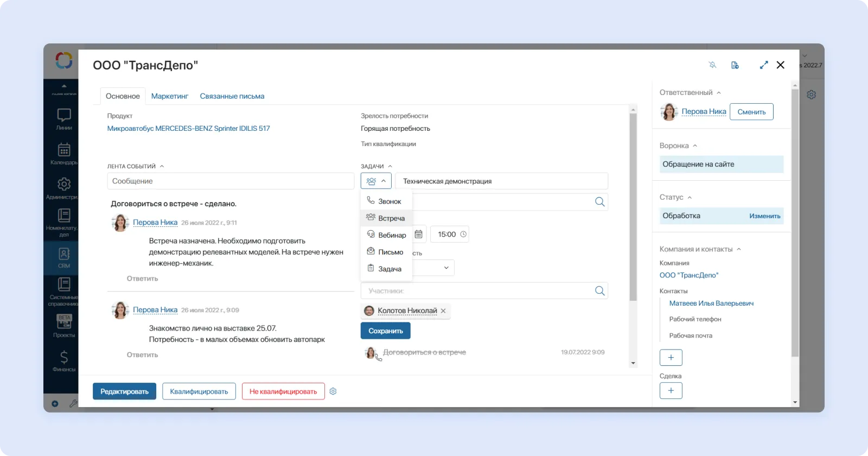The width and height of the screenshot is (868, 456).
Task: Open the calendar date picker icon
Action: point(419,235)
